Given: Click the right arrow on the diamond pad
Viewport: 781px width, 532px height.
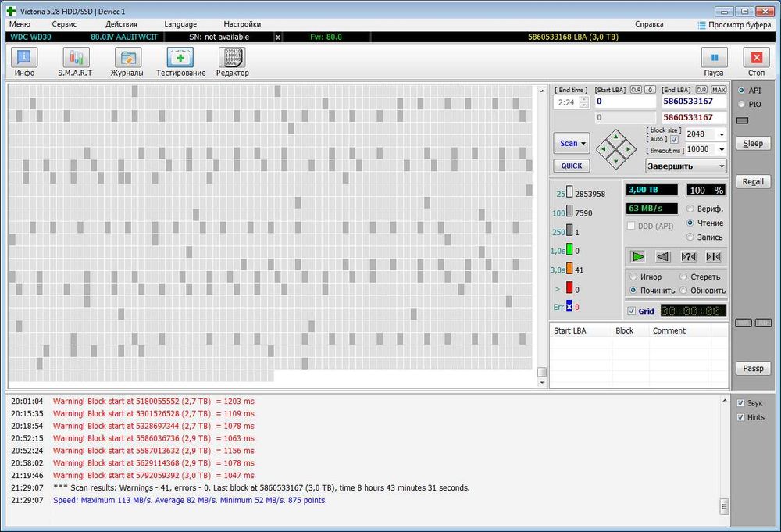Looking at the screenshot, I should click(629, 149).
